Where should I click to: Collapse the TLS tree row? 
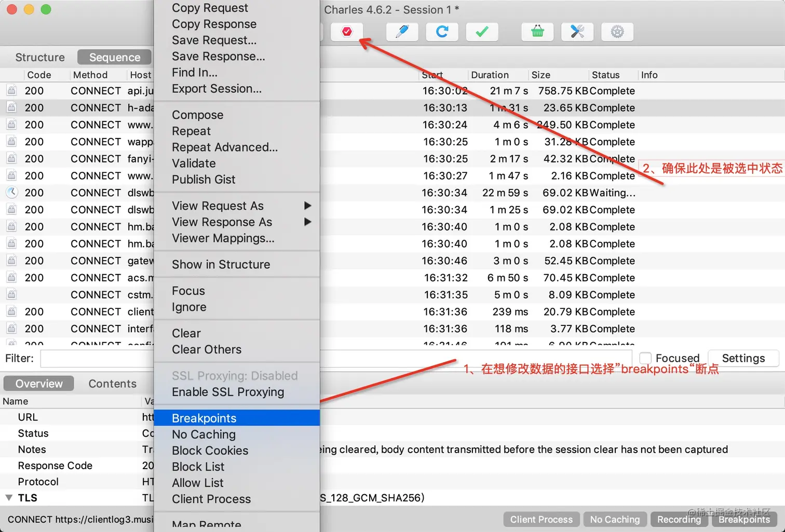point(9,498)
